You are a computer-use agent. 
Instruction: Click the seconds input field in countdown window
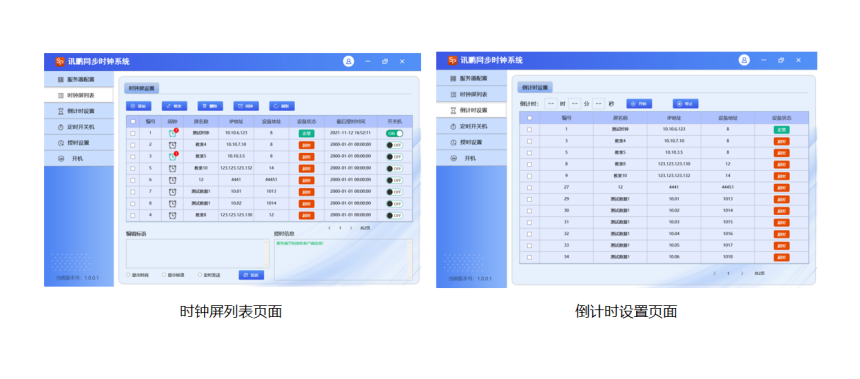point(598,104)
